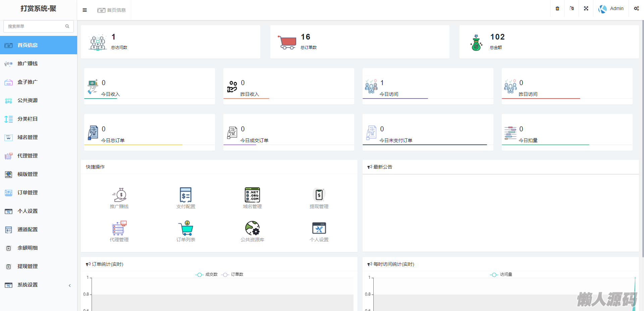Click the 个人设置 tools shortcut icon

[x=319, y=228]
